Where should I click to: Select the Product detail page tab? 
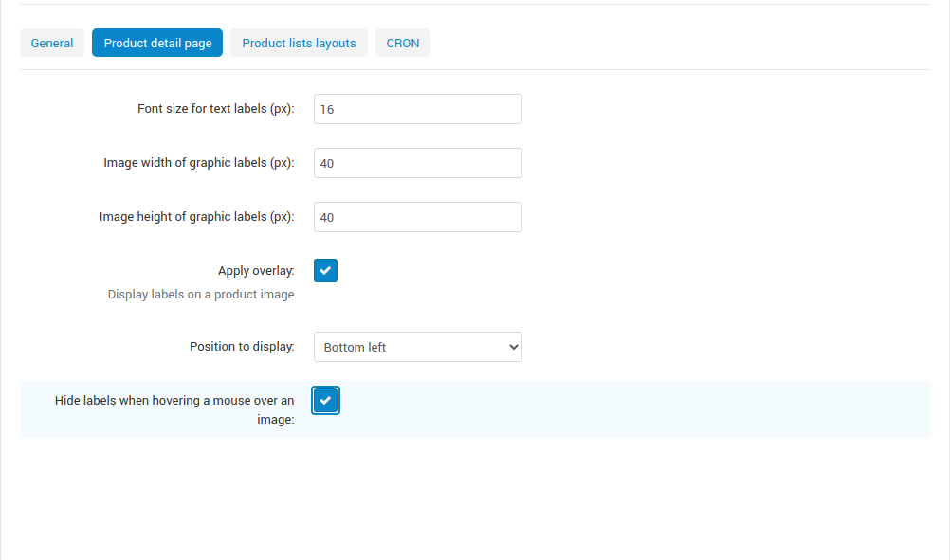pos(157,43)
